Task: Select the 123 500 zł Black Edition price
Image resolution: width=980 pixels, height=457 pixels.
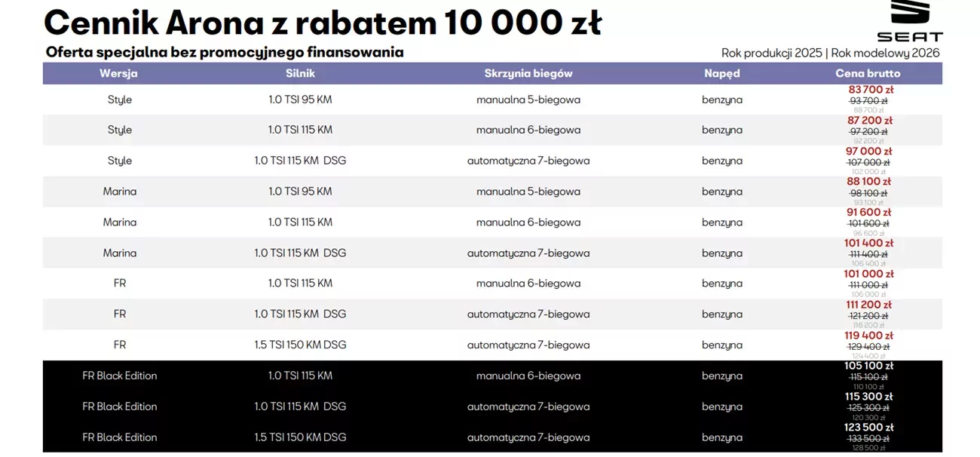Action: (x=868, y=428)
